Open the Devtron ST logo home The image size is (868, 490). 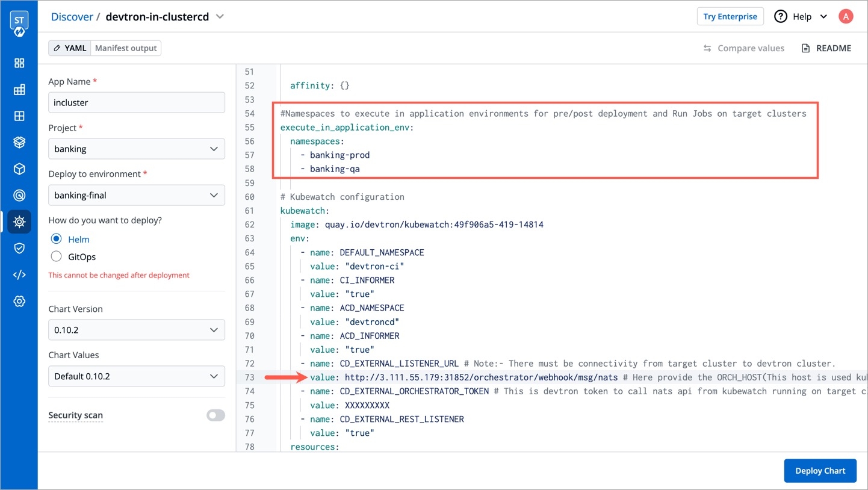tap(19, 24)
